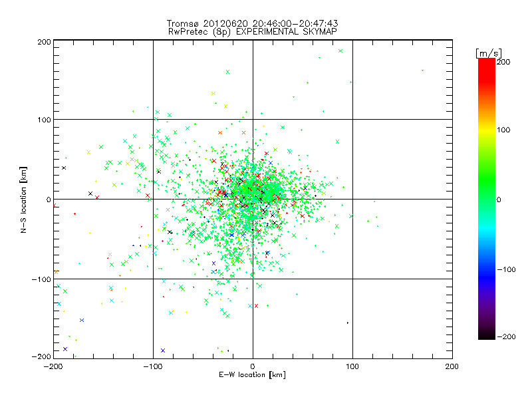The height and width of the screenshot is (399, 532).
Task: Click the x-axis '-200' tick label
Action: [53, 366]
